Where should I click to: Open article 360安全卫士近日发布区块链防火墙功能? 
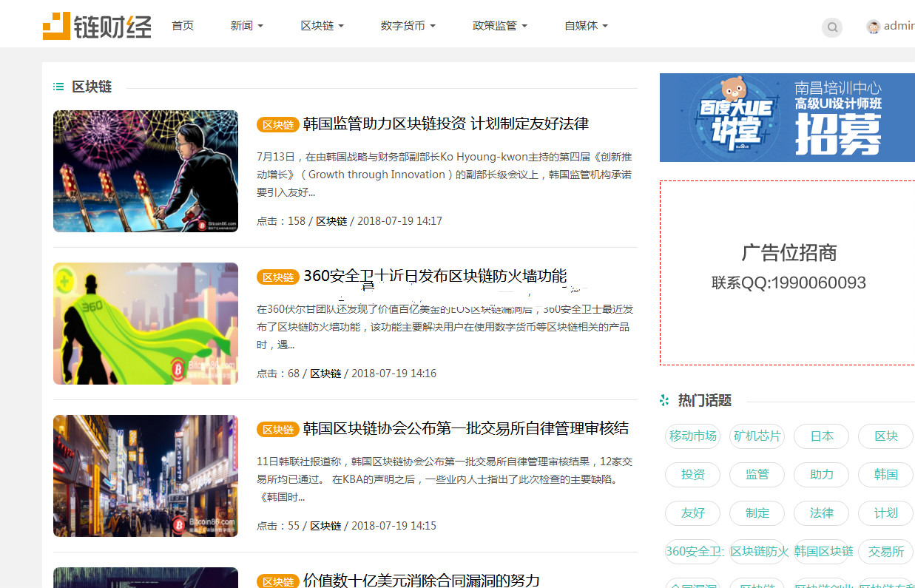click(435, 276)
